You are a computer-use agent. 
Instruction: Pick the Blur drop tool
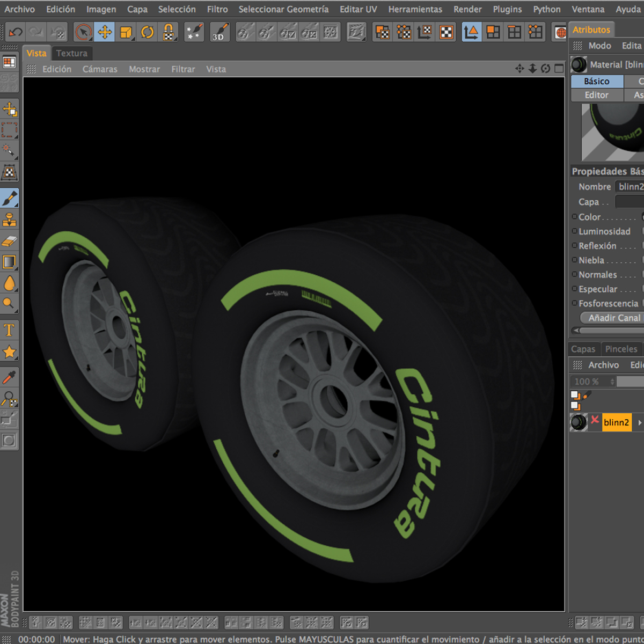coord(10,283)
